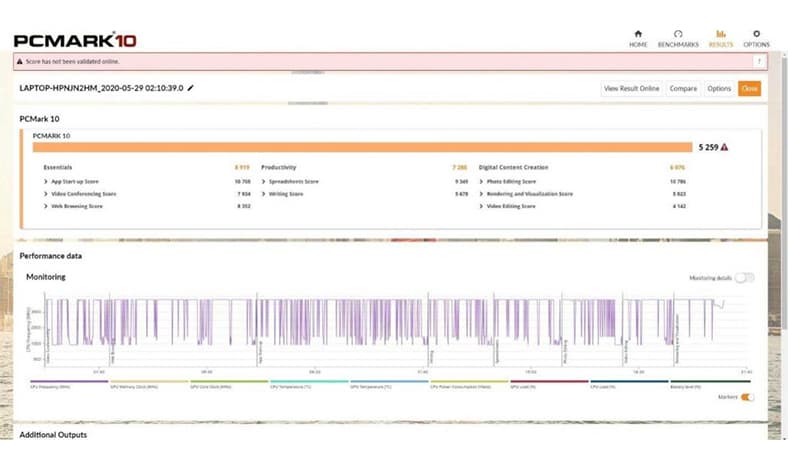The image size is (788, 470).
Task: Select the CPU Frequency legend swatch
Action: tap(69, 382)
